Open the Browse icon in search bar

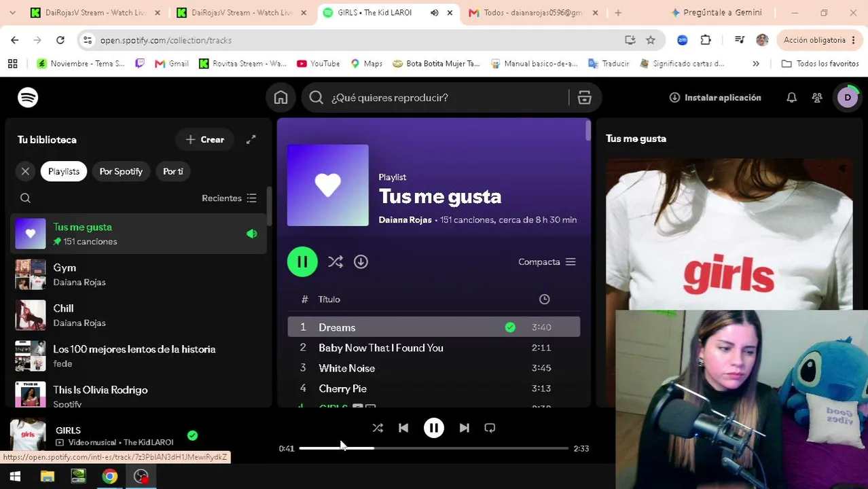pyautogui.click(x=584, y=98)
